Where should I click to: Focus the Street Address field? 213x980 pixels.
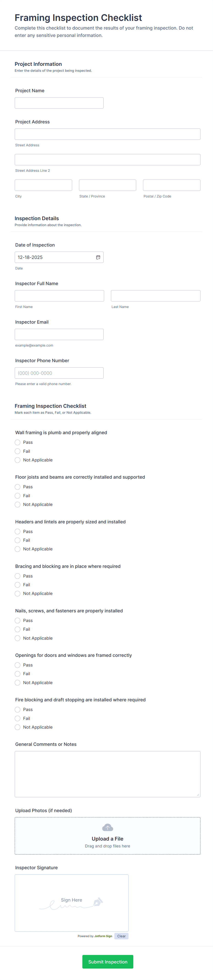[107, 134]
